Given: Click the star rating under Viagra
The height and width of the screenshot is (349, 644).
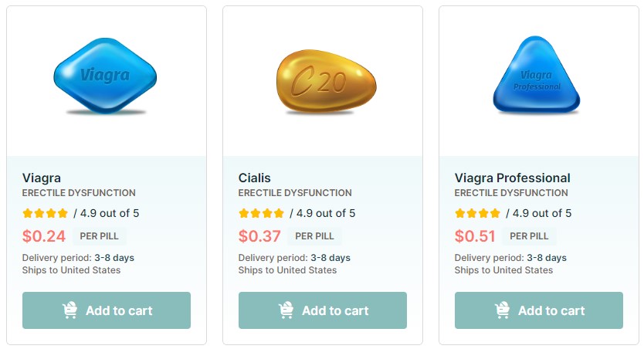Looking at the screenshot, I should click(x=46, y=213).
